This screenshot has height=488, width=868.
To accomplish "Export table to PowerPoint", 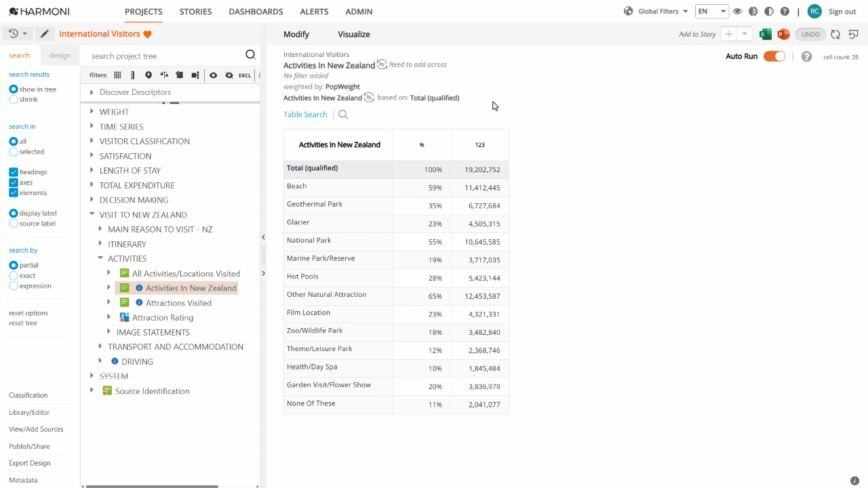I will click(783, 34).
